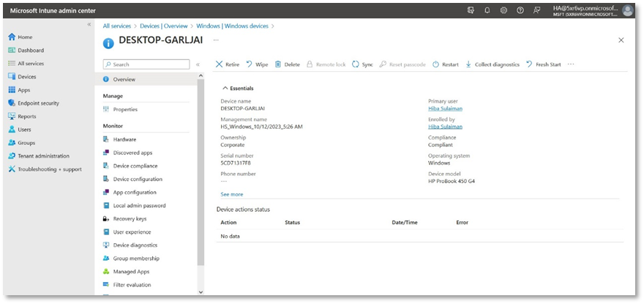The image size is (644, 304).
Task: Collapse the Essentials section
Action: (x=225, y=89)
